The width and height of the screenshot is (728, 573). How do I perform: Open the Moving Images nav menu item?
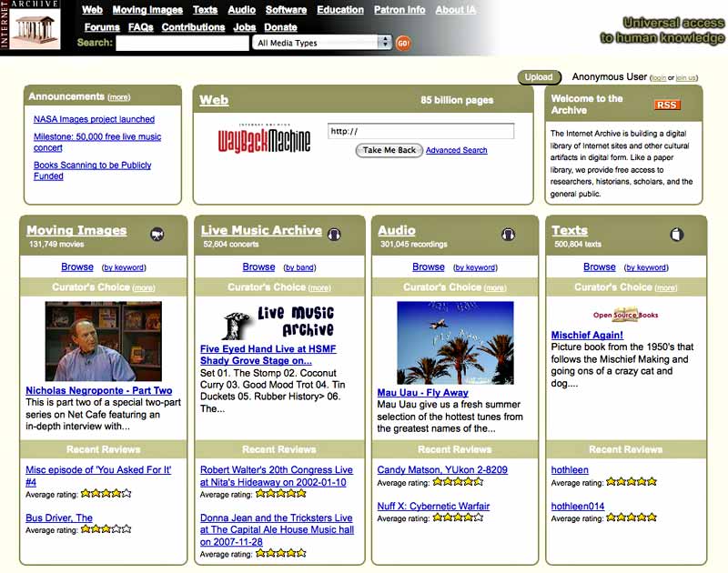147,10
